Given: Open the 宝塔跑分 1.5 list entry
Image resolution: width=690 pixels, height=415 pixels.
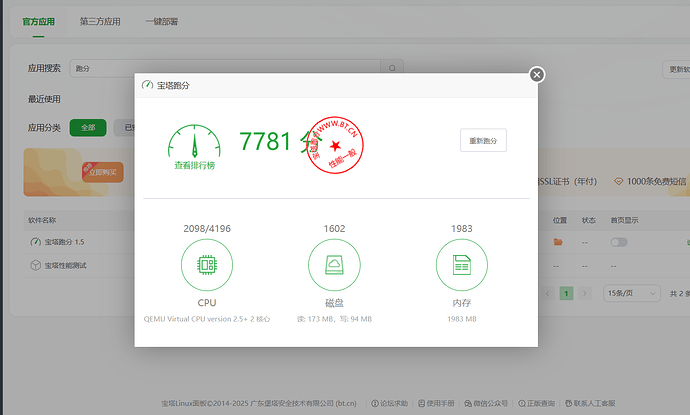Looking at the screenshot, I should (x=64, y=242).
